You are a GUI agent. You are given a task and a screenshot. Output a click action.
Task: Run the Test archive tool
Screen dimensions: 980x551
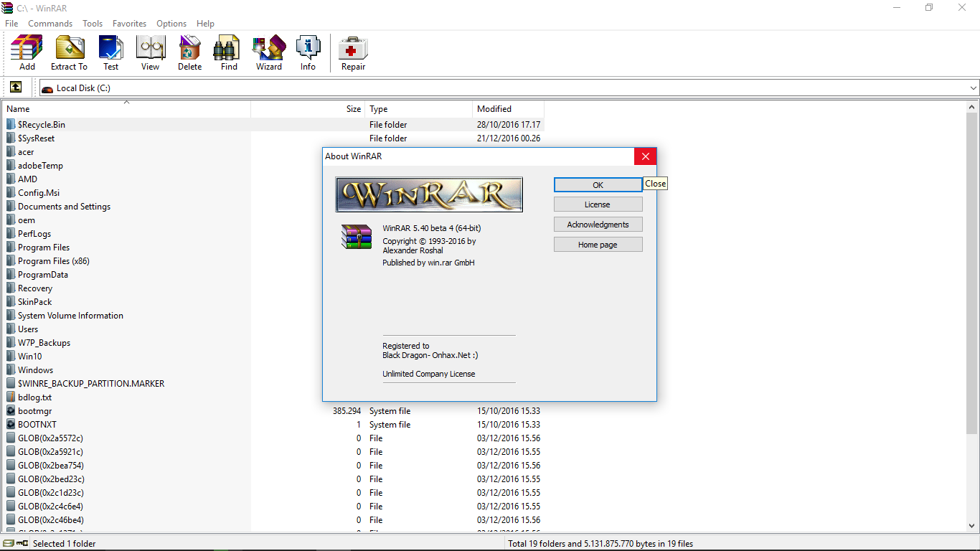click(x=110, y=48)
